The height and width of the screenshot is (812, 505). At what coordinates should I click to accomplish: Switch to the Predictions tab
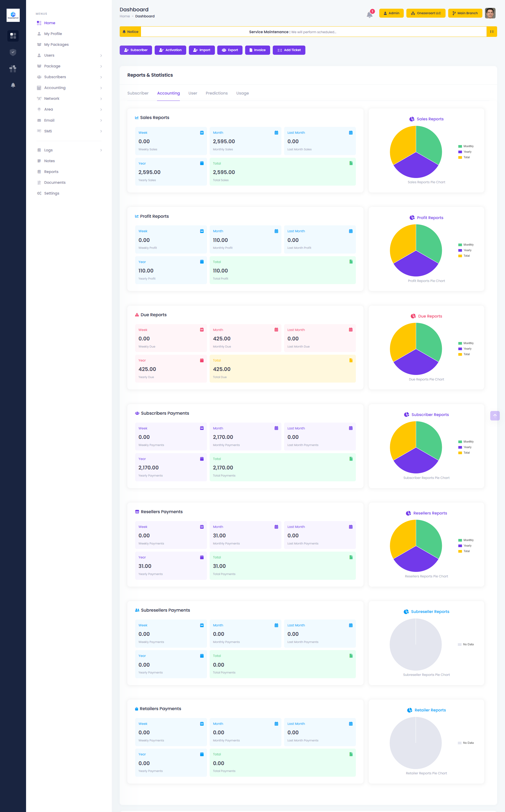click(x=216, y=93)
